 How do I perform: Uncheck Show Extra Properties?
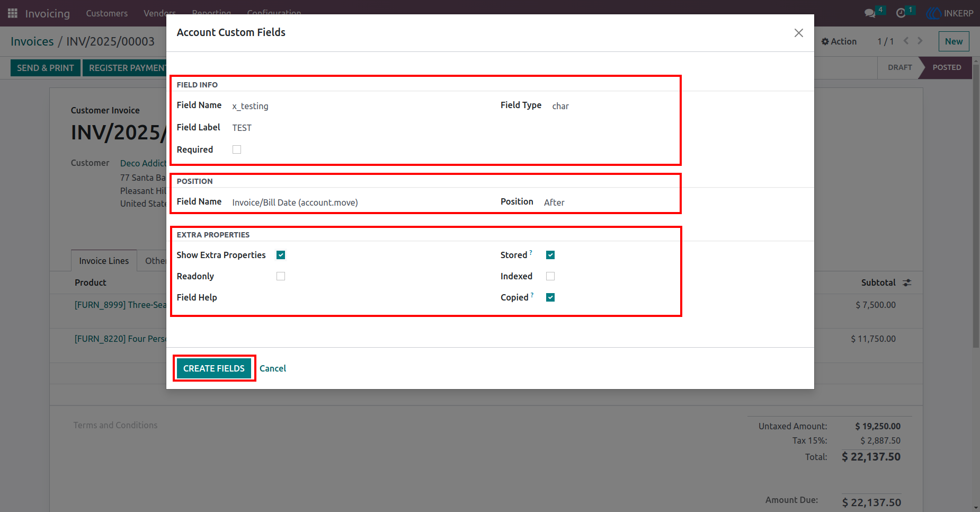click(x=281, y=255)
